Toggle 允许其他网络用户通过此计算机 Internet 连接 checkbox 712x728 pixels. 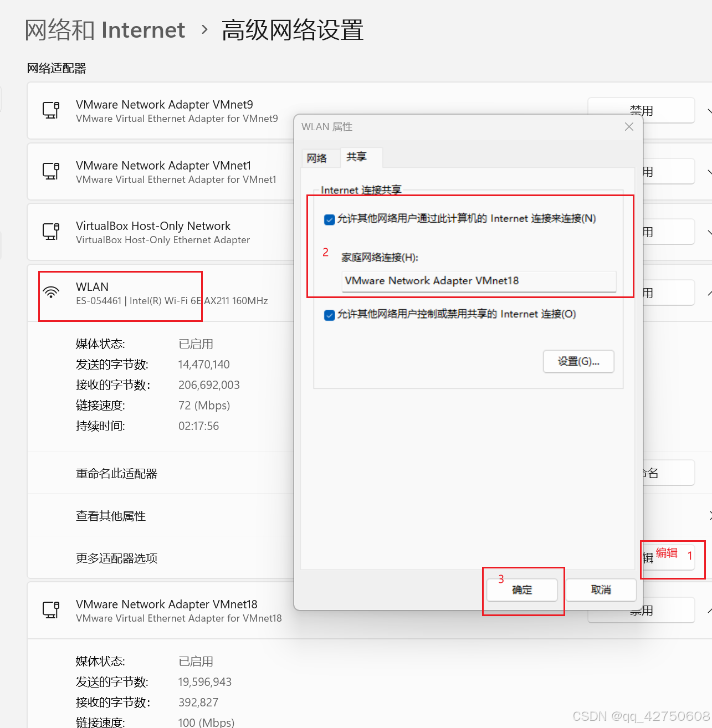click(x=329, y=219)
